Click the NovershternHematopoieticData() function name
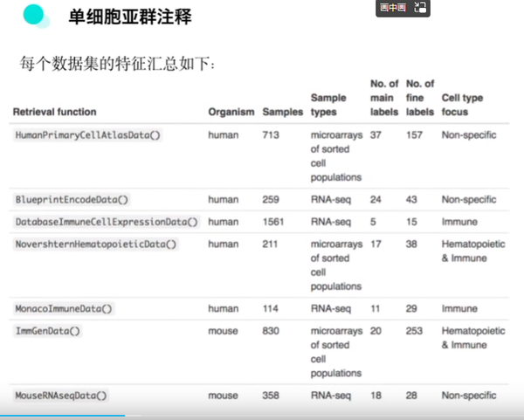Image resolution: width=524 pixels, height=420 pixels. click(95, 244)
